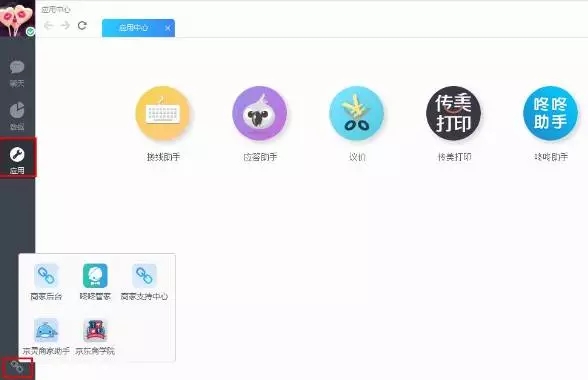Close the 应用中心 tab
Image resolution: width=588 pixels, height=380 pixels.
tap(168, 28)
